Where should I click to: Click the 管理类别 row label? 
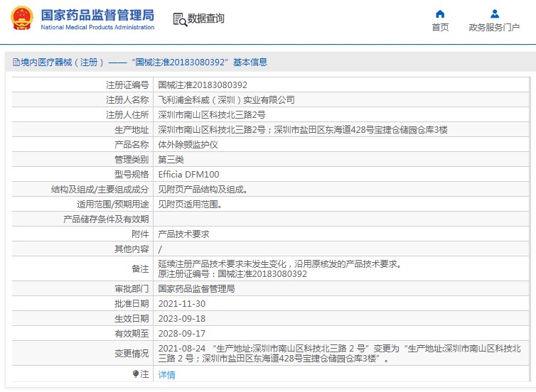click(x=132, y=160)
